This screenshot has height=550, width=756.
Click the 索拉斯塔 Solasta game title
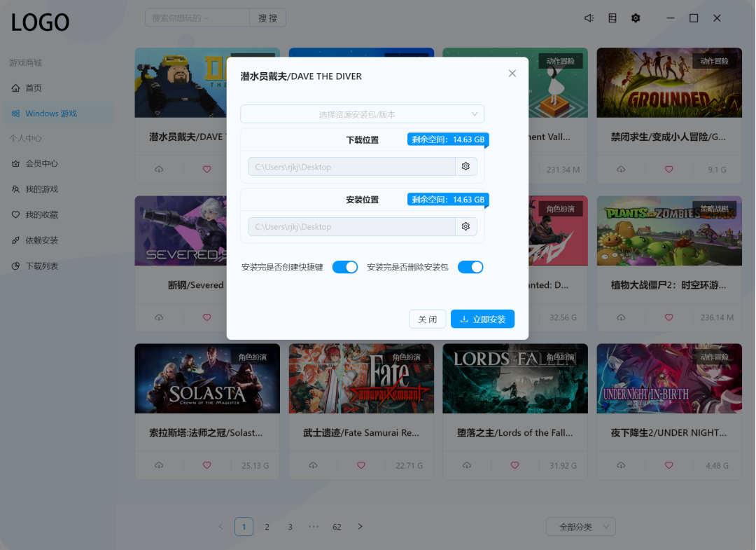206,433
